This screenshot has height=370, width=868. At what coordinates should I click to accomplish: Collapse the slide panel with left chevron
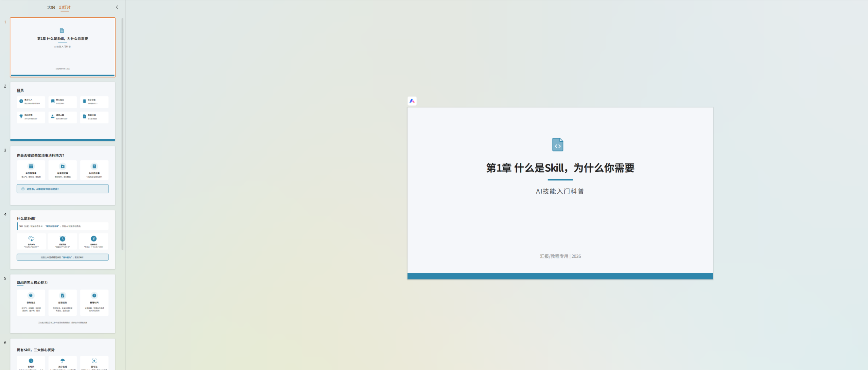click(117, 7)
